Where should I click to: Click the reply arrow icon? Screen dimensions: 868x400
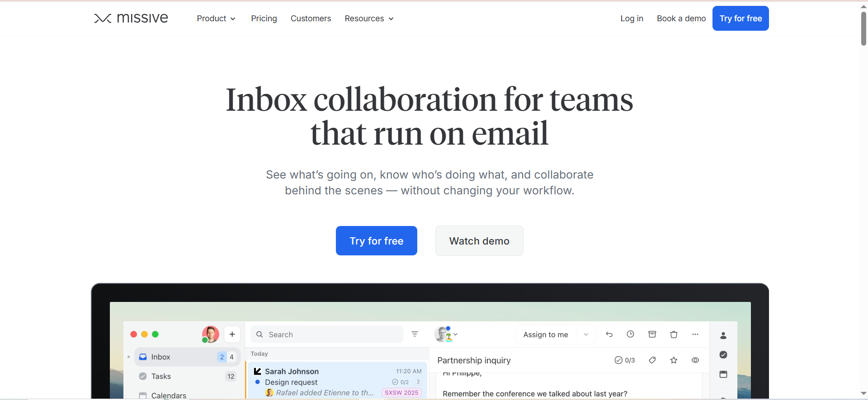point(609,334)
